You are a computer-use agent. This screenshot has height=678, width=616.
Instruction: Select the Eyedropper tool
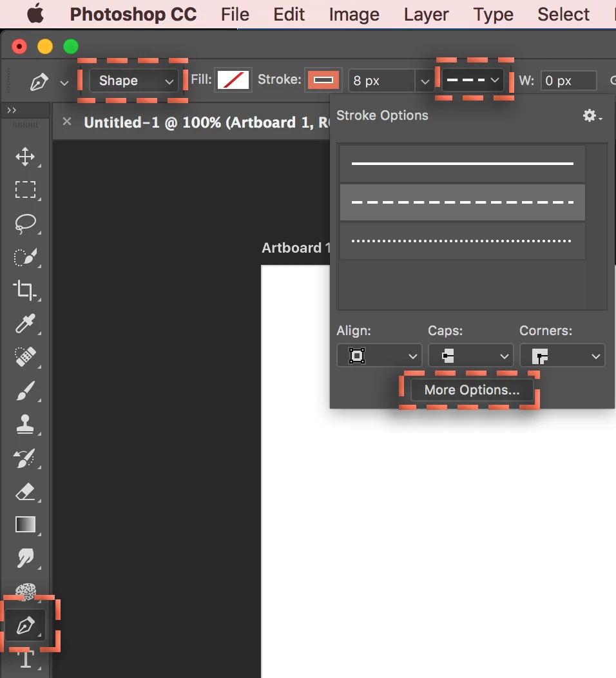pyautogui.click(x=25, y=324)
